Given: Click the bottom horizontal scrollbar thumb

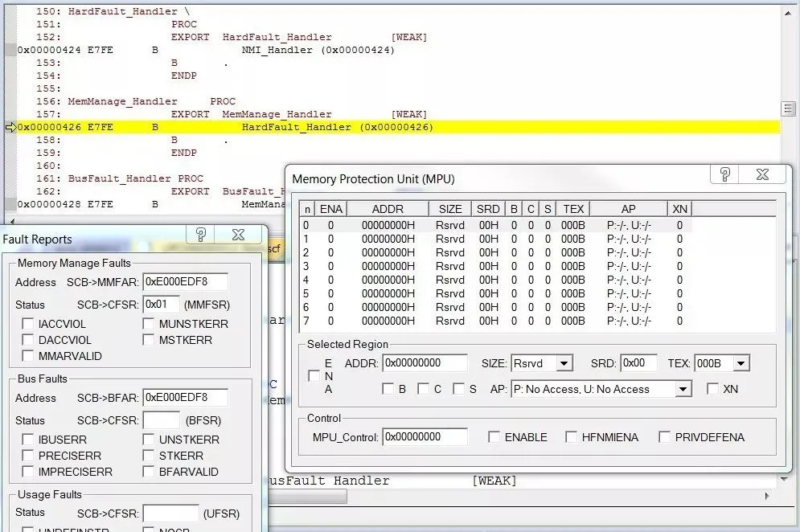Looking at the screenshot, I should pos(307,496).
